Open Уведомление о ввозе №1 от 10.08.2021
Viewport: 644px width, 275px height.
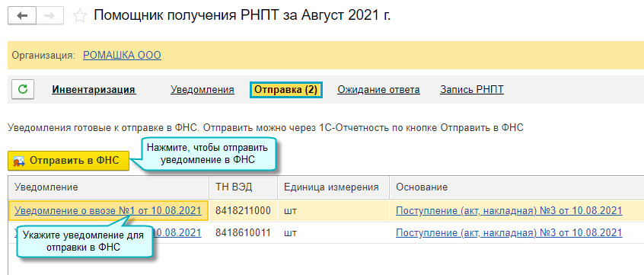pyautogui.click(x=108, y=211)
